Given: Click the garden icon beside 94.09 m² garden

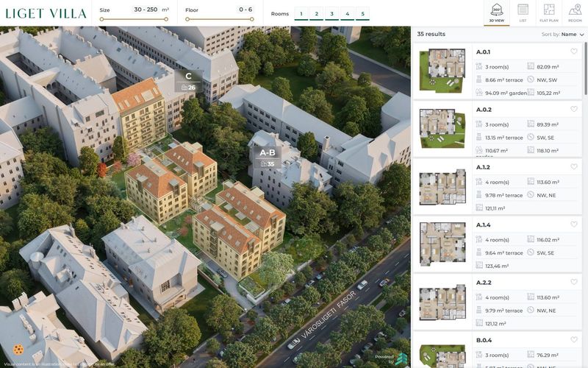Looking at the screenshot, I should tap(479, 93).
